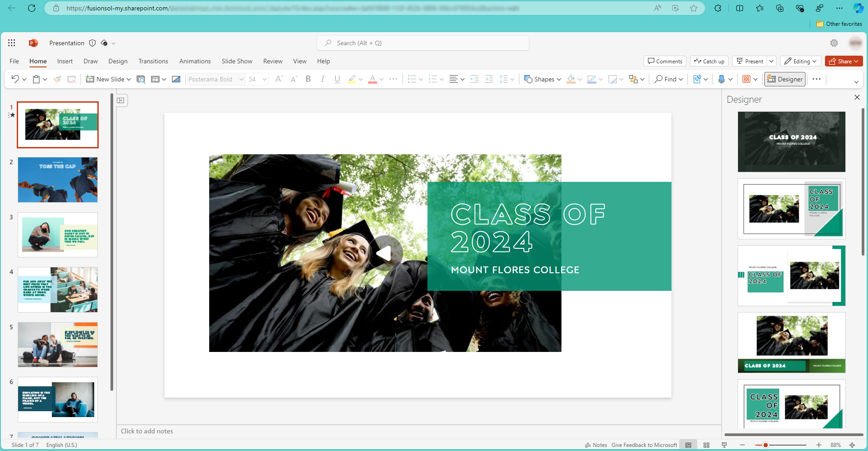This screenshot has height=451, width=868.
Task: Select the Format Painter brush icon
Action: coord(57,79)
